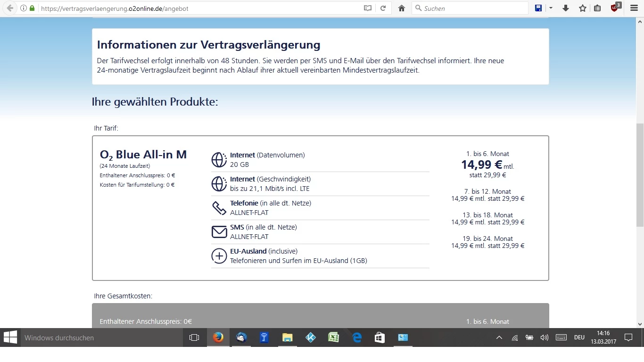The image size is (644, 362).
Task: Show the bookmarks list menu
Action: point(597,8)
